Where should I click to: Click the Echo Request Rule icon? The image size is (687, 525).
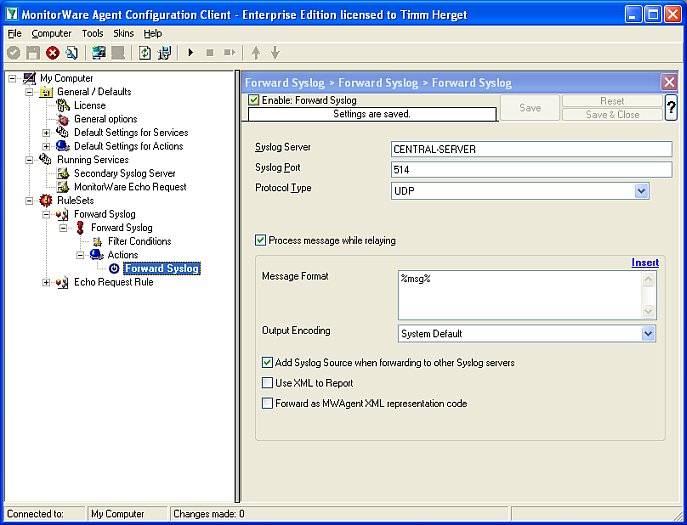[62, 282]
